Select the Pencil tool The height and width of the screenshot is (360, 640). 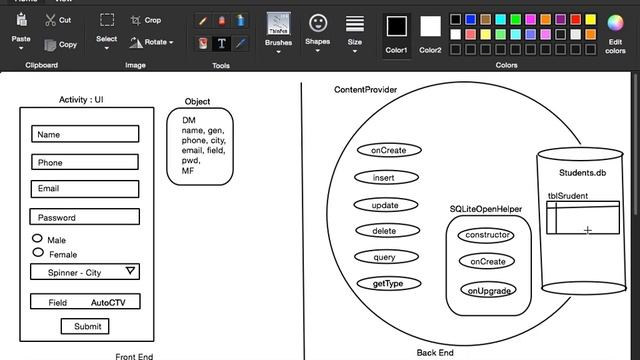[202, 20]
